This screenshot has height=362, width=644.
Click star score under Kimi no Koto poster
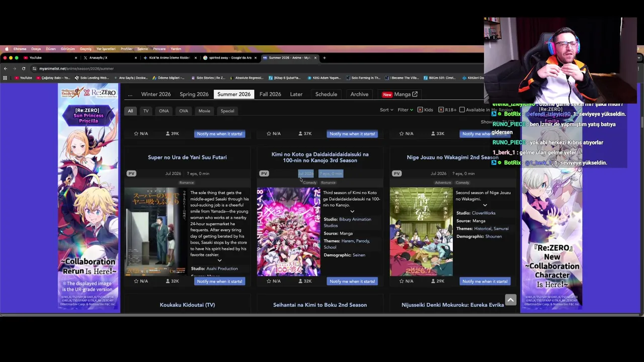(274, 281)
